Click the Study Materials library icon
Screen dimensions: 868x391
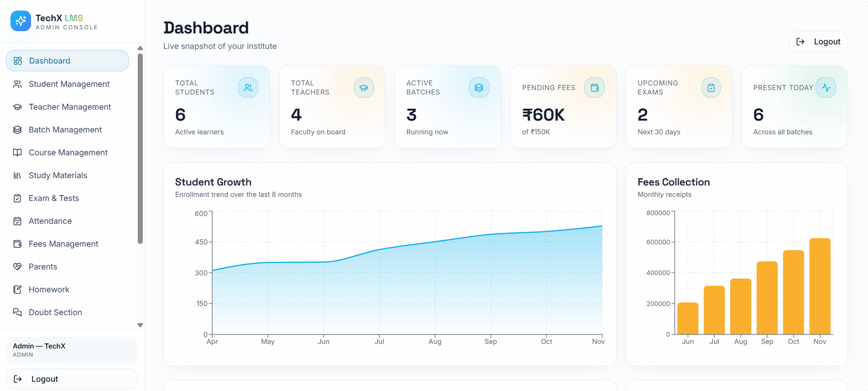pyautogui.click(x=17, y=175)
